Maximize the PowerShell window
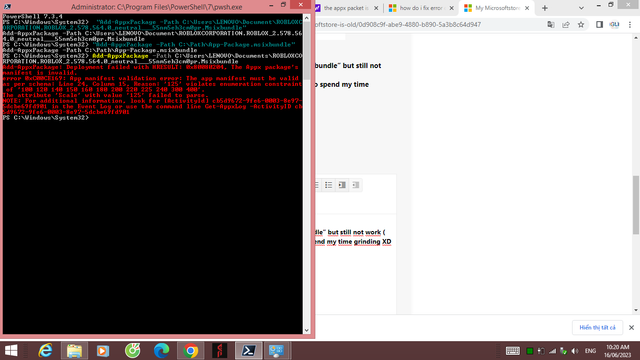The height and width of the screenshot is (360, 640). coord(283,5)
